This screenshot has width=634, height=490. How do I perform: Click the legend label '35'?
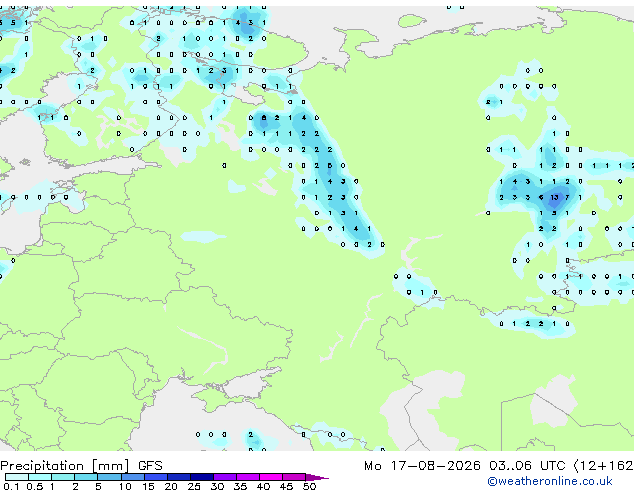(240, 486)
